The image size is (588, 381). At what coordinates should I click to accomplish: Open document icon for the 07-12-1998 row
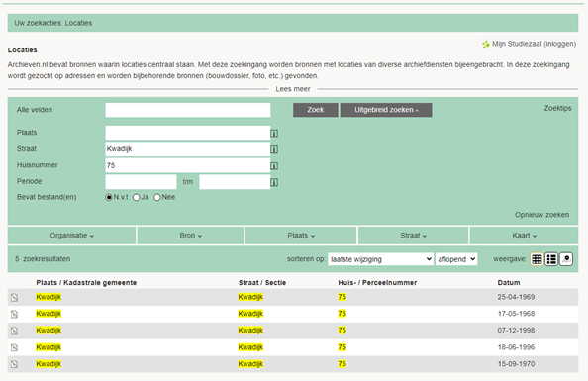tap(14, 331)
